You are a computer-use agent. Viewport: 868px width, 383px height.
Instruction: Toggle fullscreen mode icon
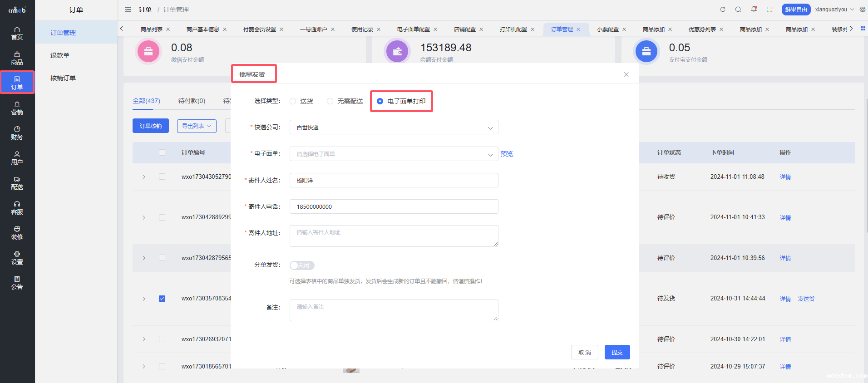pyautogui.click(x=769, y=10)
